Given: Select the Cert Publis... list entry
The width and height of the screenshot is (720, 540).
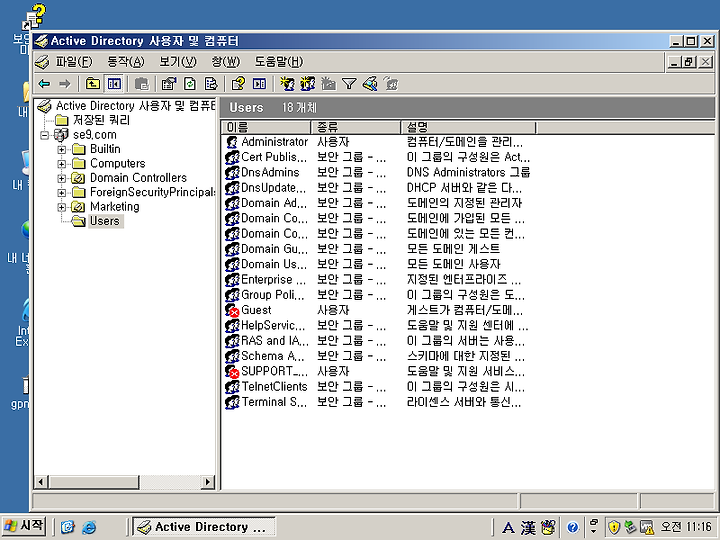Looking at the screenshot, I should coord(274,157).
